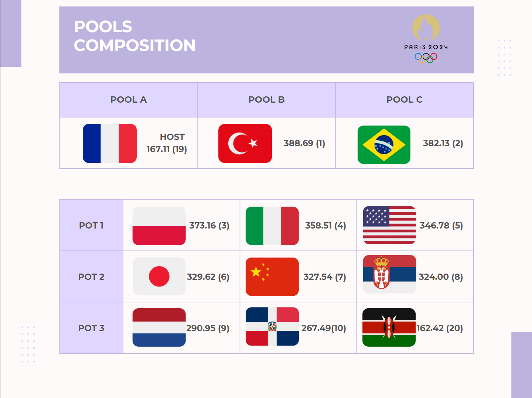Select the Poland flag in Pot 1
Screen dimensions: 532x398
click(159, 226)
